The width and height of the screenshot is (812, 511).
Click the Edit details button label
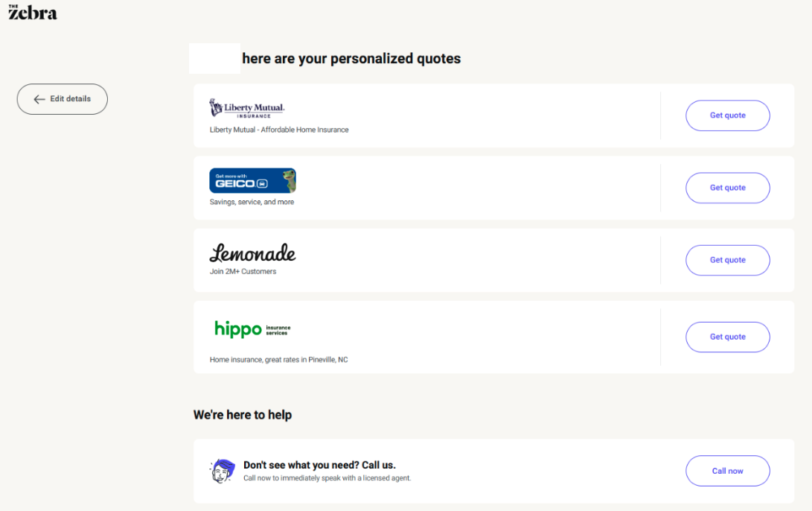coord(71,99)
